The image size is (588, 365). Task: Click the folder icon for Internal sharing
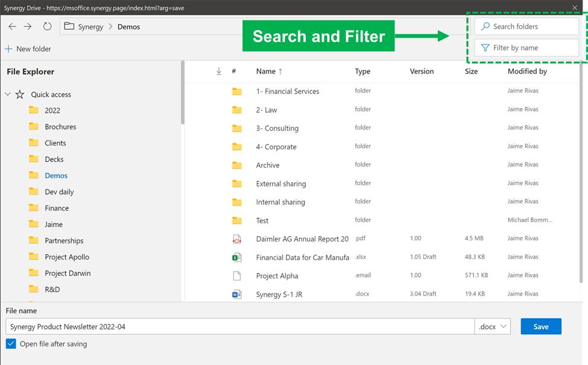(236, 202)
